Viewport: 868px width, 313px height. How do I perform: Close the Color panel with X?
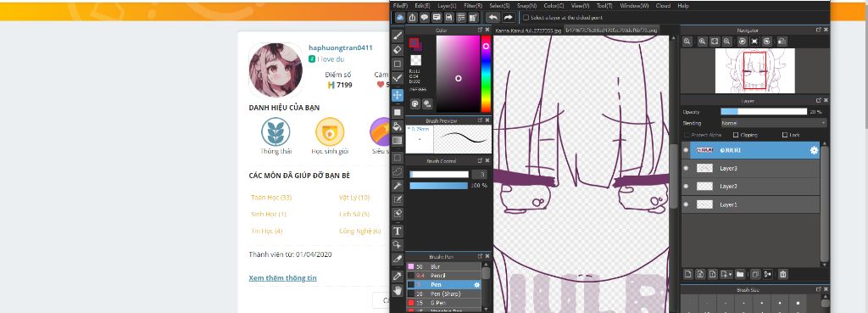tap(487, 30)
